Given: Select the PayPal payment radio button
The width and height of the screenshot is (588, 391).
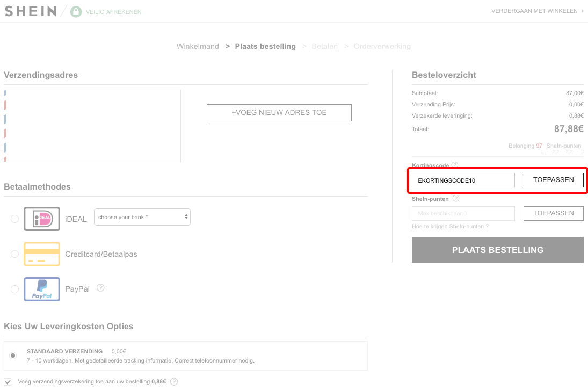Looking at the screenshot, I should pyautogui.click(x=14, y=289).
